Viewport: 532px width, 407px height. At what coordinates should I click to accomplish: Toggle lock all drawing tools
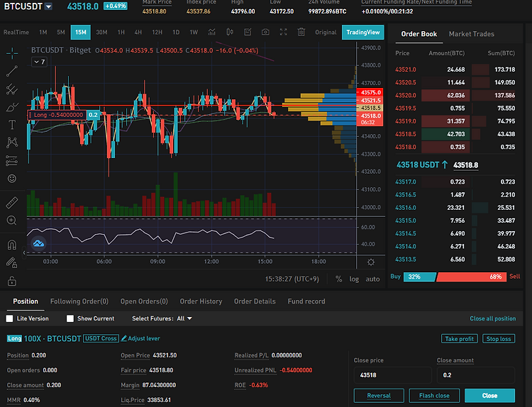tap(12, 281)
